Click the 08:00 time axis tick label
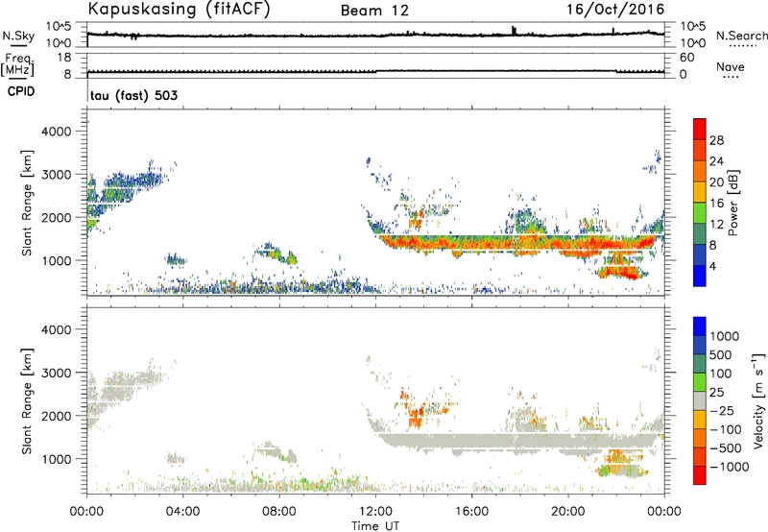This screenshot has height=532, width=768. tap(279, 512)
